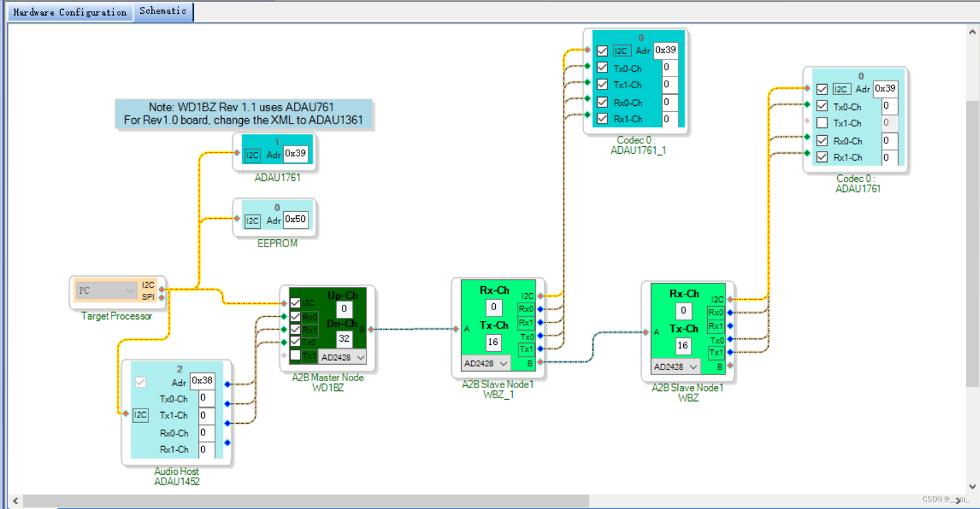The height and width of the screenshot is (509, 980).
Task: Toggle the Rx0 checkbox in A2B Master Node
Action: click(295, 316)
